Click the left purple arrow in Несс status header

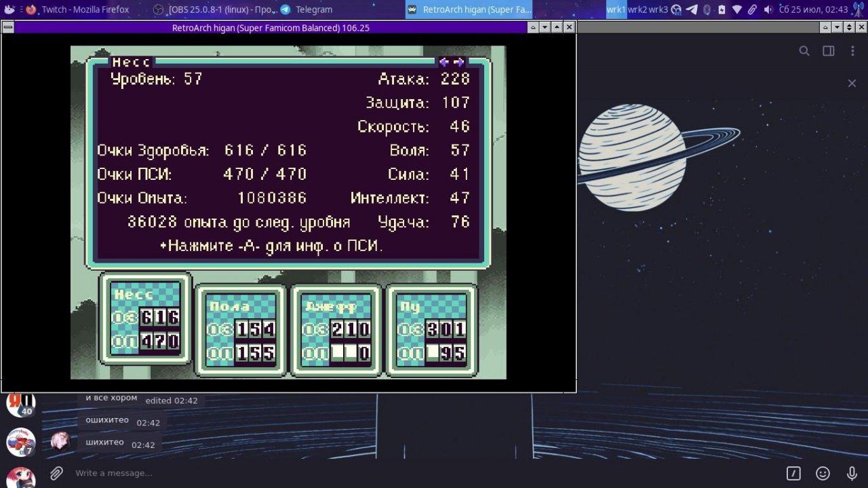click(444, 62)
